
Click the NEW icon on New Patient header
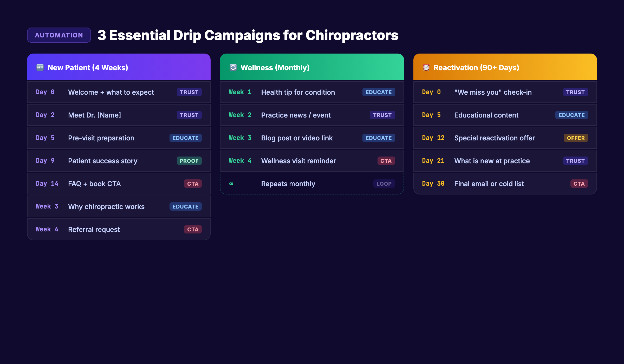(40, 67)
